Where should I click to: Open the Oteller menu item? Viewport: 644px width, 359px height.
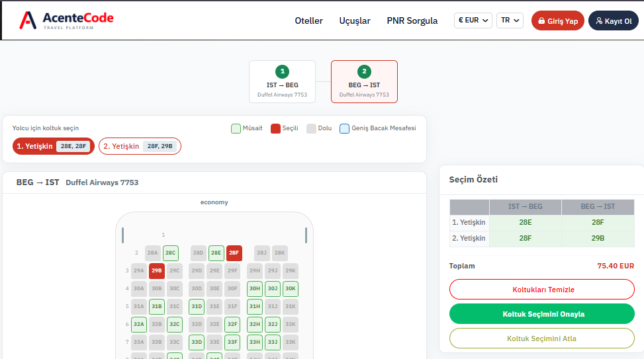[x=308, y=20]
